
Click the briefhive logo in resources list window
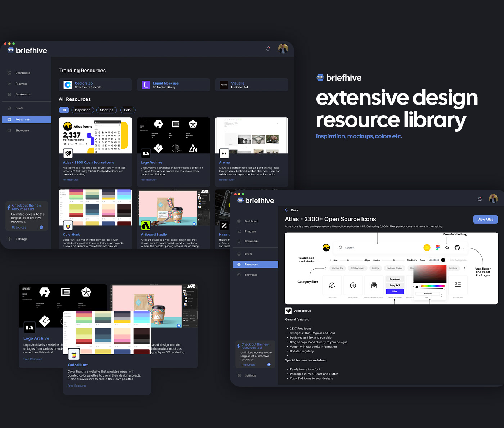(27, 50)
